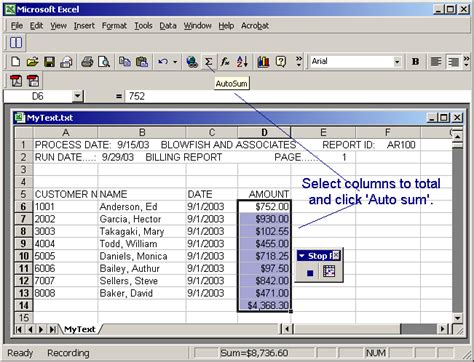The width and height of the screenshot is (474, 362).
Task: Click the formula bar showing 752
Action: pyautogui.click(x=297, y=96)
